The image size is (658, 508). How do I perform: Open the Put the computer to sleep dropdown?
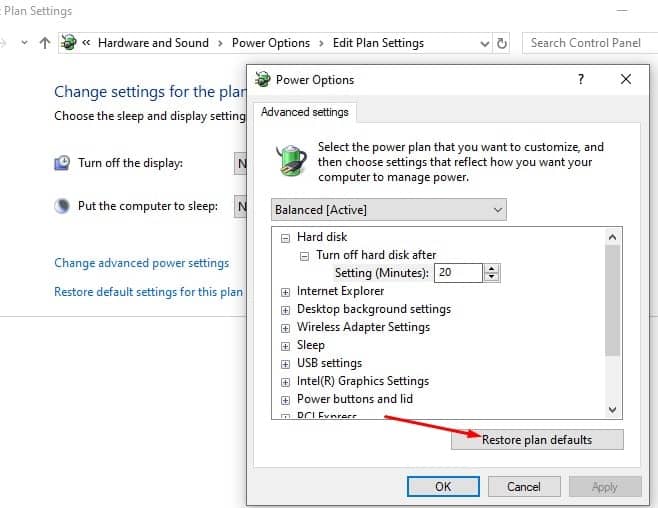point(240,206)
